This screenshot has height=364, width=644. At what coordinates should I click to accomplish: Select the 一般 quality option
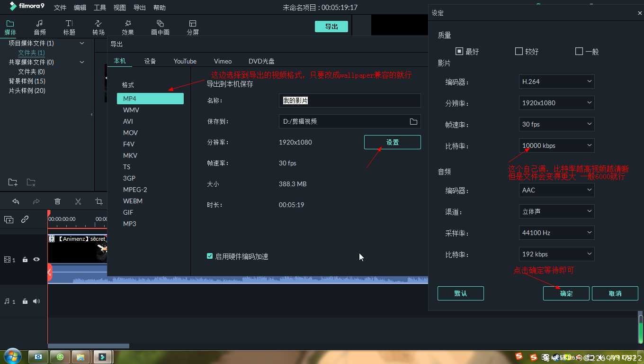click(579, 51)
